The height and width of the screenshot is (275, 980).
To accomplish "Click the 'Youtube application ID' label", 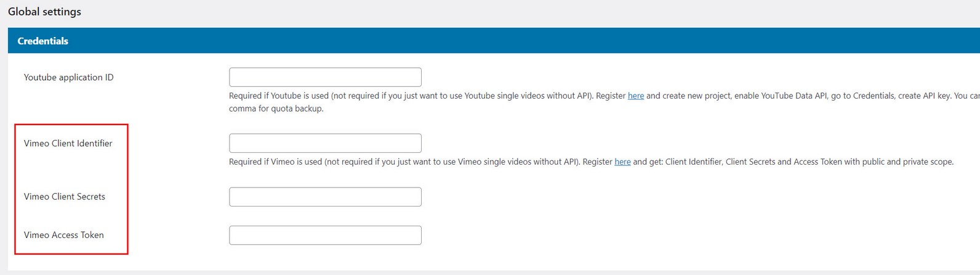I will click(x=68, y=77).
